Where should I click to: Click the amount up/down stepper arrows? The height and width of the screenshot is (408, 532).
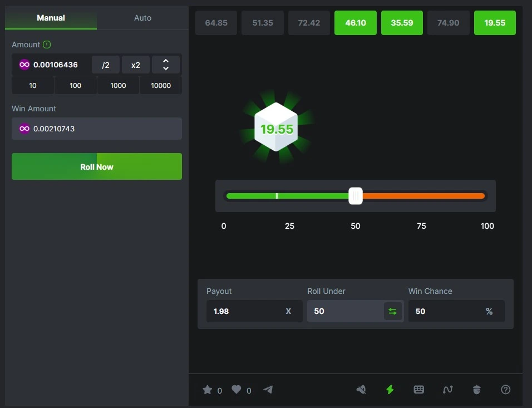point(166,65)
